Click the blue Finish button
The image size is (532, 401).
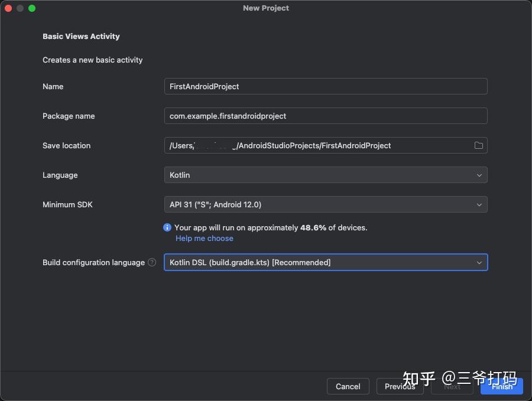click(x=502, y=386)
